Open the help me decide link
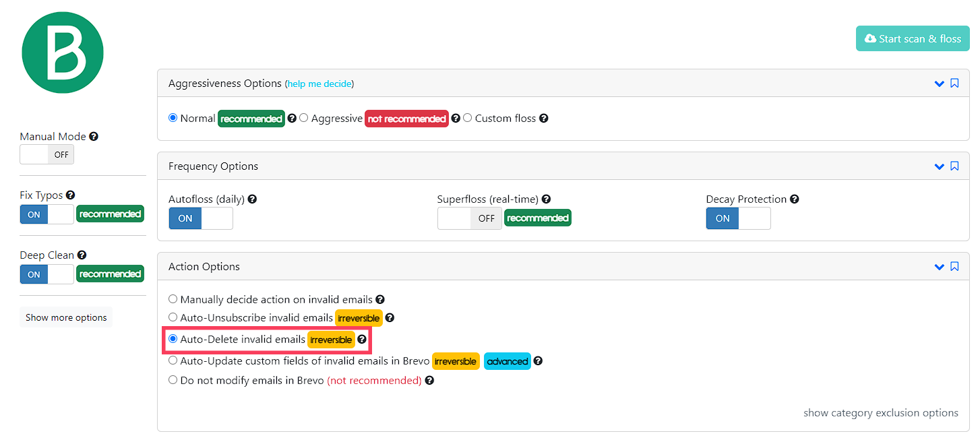 click(319, 84)
